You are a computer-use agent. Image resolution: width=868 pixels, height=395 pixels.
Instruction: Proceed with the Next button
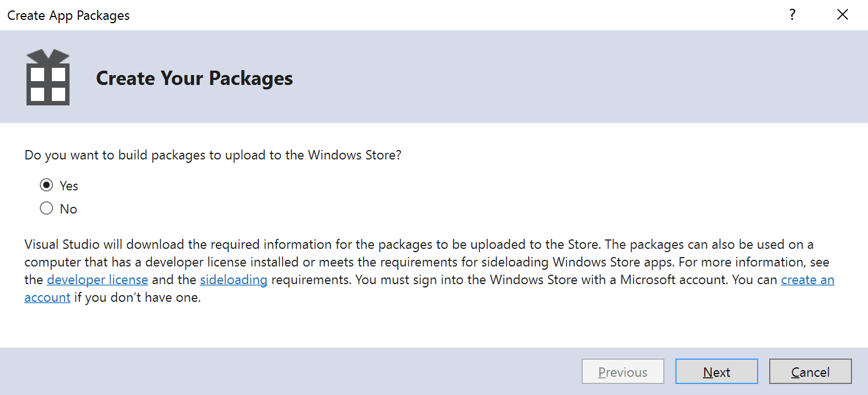[717, 371]
